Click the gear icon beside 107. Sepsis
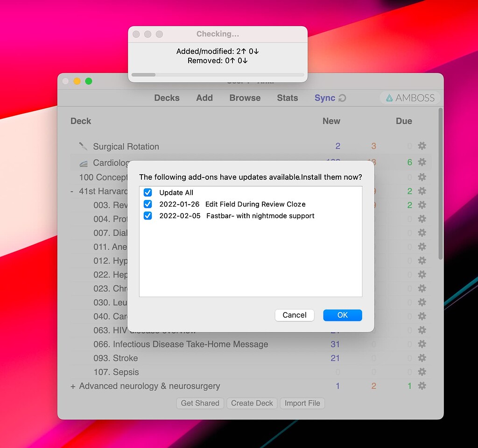This screenshot has height=448, width=478. pos(422,372)
